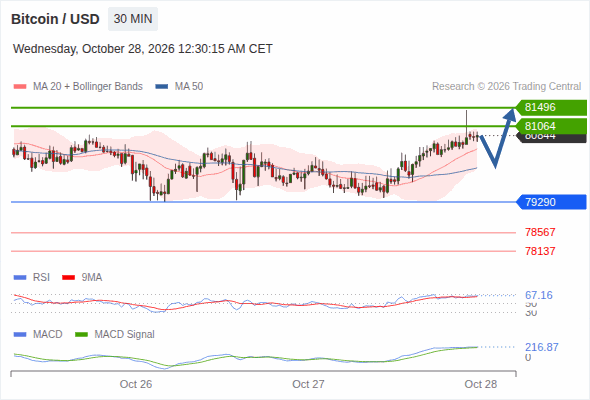The image size is (590, 400).
Task: Select the 81064 green resistance label
Action: click(551, 126)
